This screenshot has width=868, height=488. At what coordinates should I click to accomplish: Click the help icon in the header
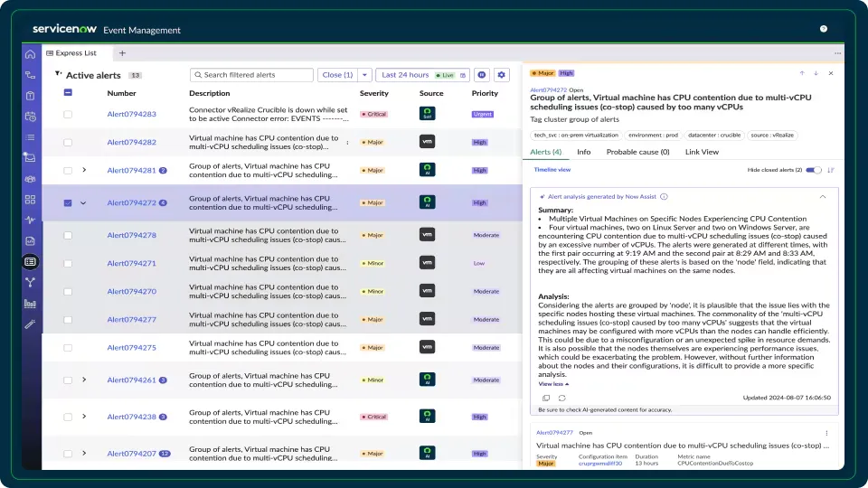pos(824,29)
